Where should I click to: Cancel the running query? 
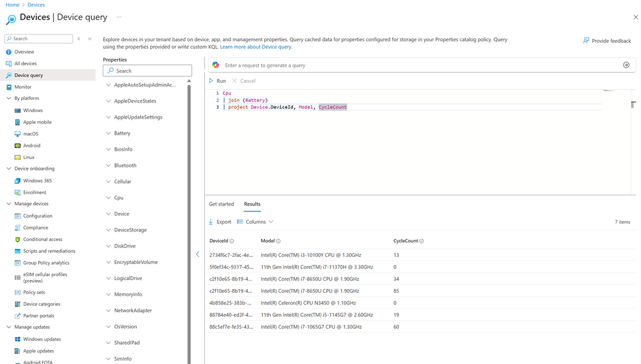pyautogui.click(x=244, y=81)
